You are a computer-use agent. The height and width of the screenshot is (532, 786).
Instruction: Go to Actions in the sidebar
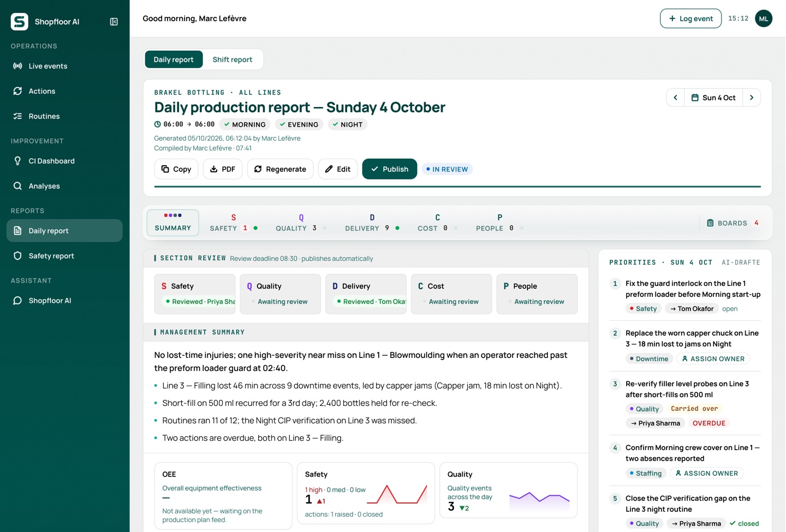point(64,91)
